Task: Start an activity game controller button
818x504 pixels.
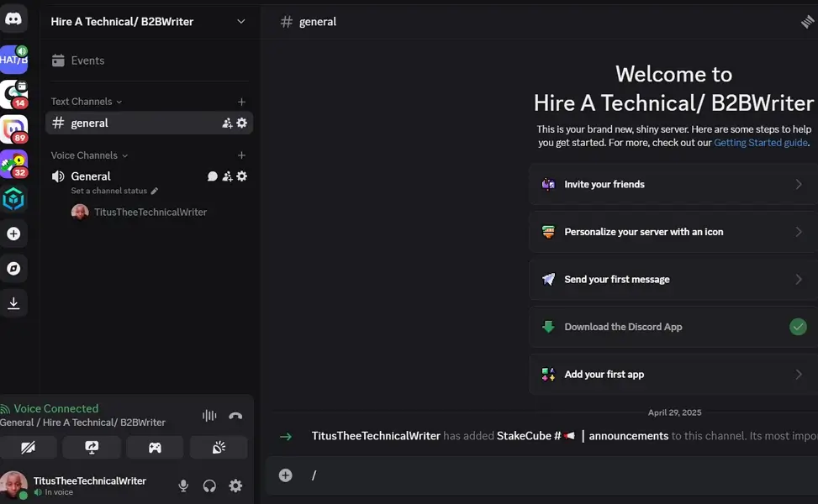Action: click(x=155, y=447)
